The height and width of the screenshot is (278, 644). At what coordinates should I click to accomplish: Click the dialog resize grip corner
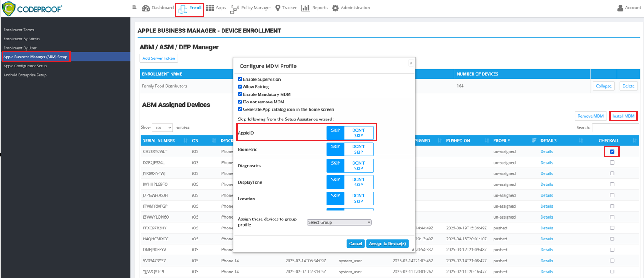click(413, 250)
